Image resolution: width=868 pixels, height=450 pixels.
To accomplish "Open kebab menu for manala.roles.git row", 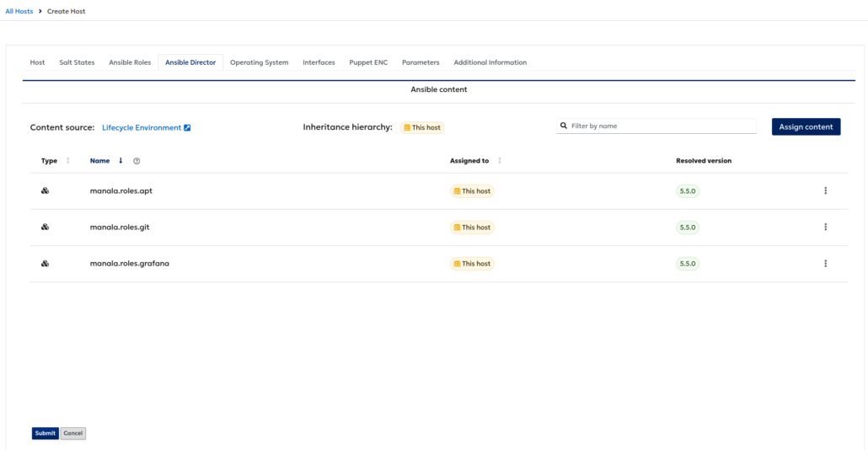I will 825,227.
